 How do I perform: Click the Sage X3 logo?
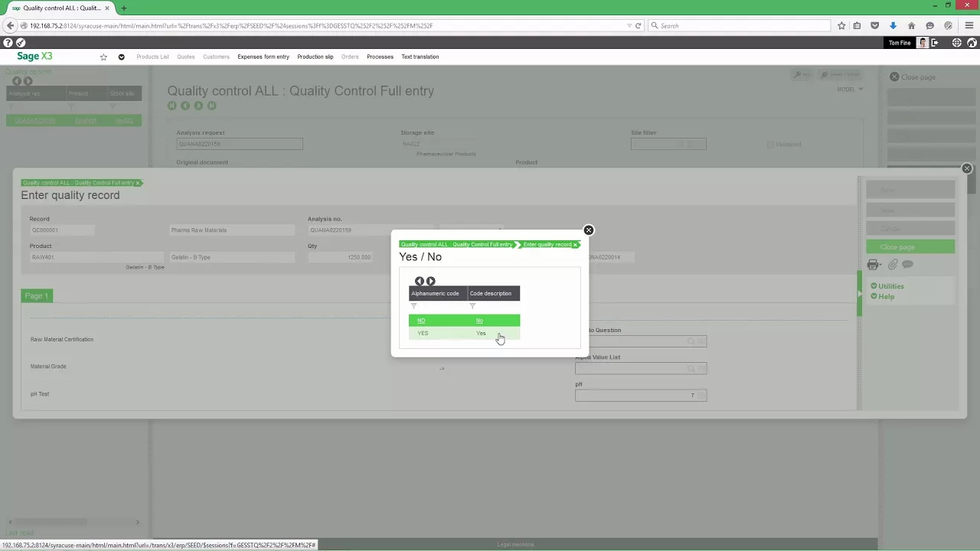click(34, 57)
